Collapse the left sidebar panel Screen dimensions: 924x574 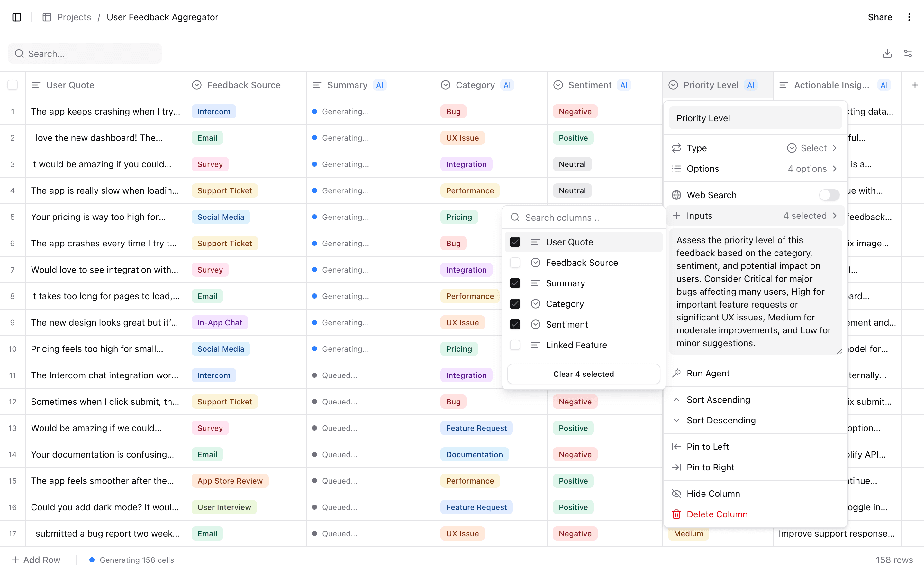coord(16,17)
